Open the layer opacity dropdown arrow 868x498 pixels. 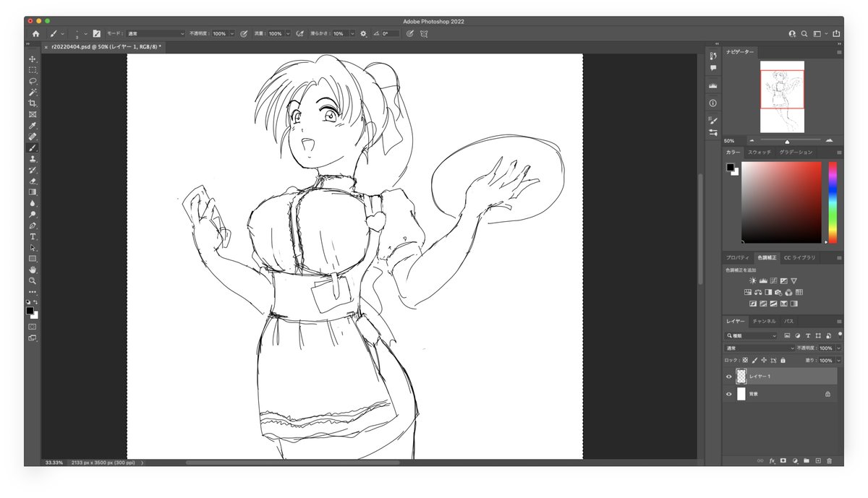click(x=839, y=348)
